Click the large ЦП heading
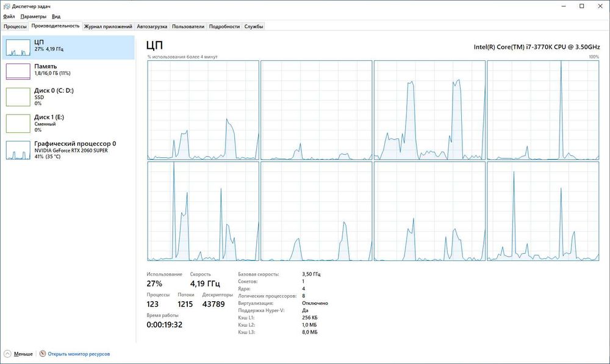Viewport: 610px width, 364px height. point(154,46)
